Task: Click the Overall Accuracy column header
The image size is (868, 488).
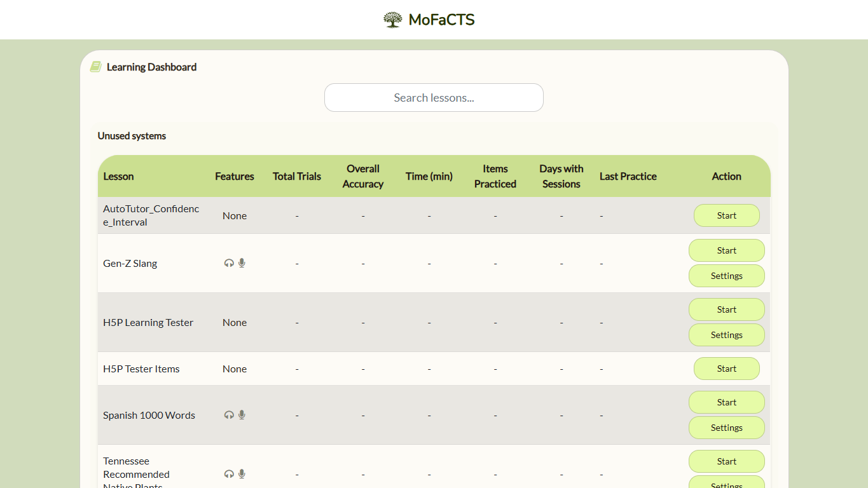Action: tap(363, 177)
